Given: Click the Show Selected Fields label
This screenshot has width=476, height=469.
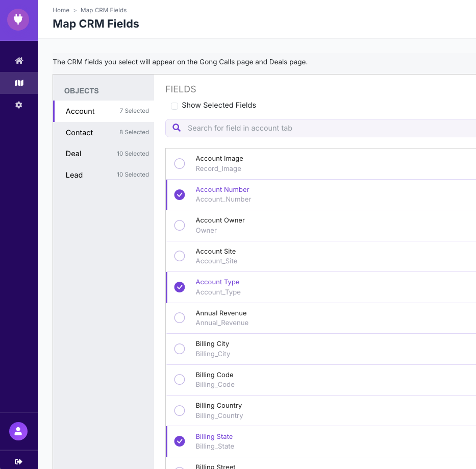Looking at the screenshot, I should 218,105.
